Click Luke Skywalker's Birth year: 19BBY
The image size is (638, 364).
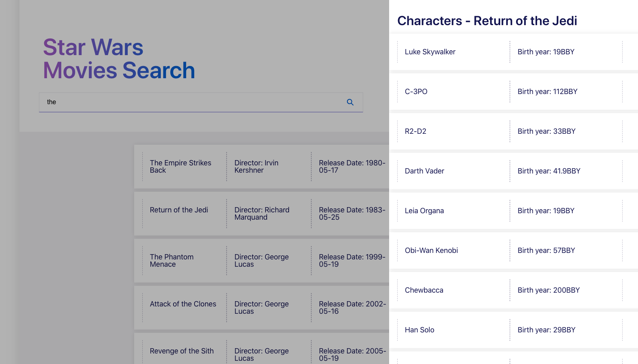pyautogui.click(x=546, y=52)
